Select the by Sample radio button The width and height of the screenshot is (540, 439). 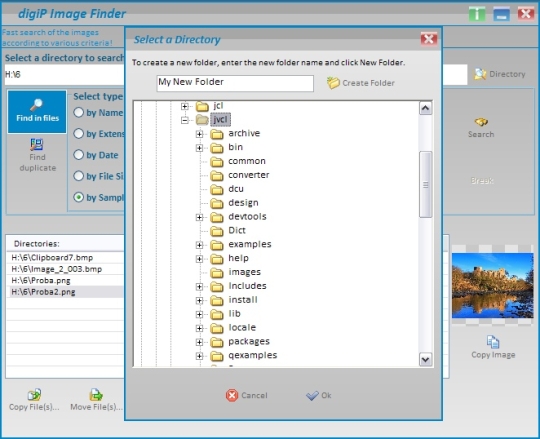pyautogui.click(x=79, y=197)
